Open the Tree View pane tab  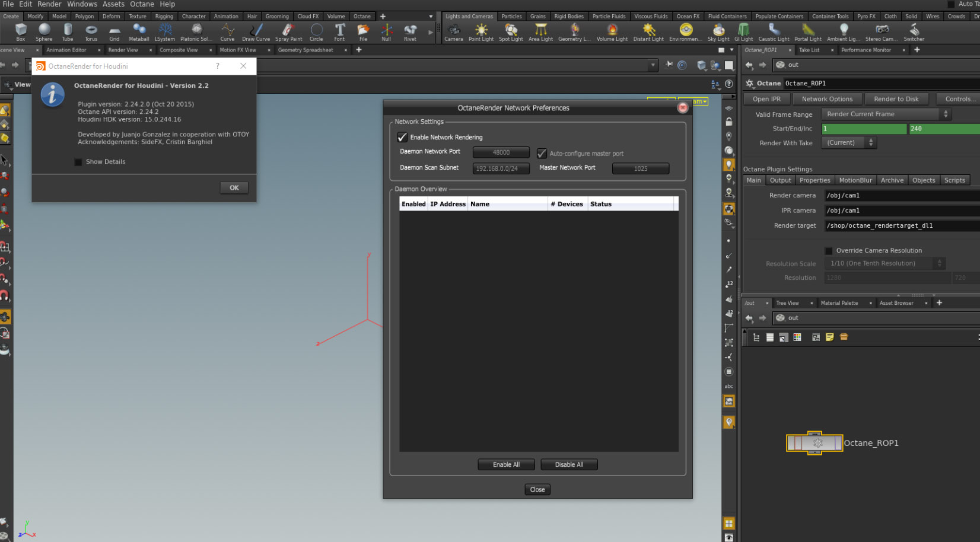point(787,303)
